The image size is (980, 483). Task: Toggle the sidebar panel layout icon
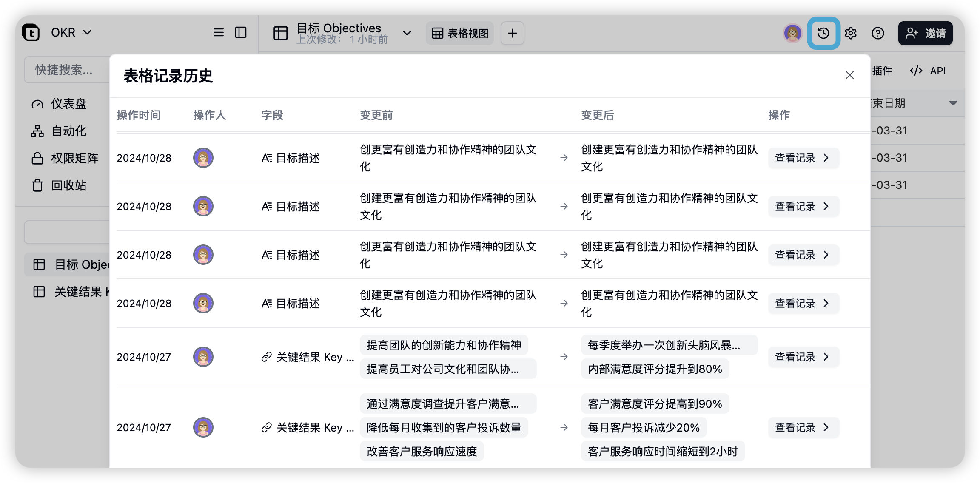coord(241,33)
